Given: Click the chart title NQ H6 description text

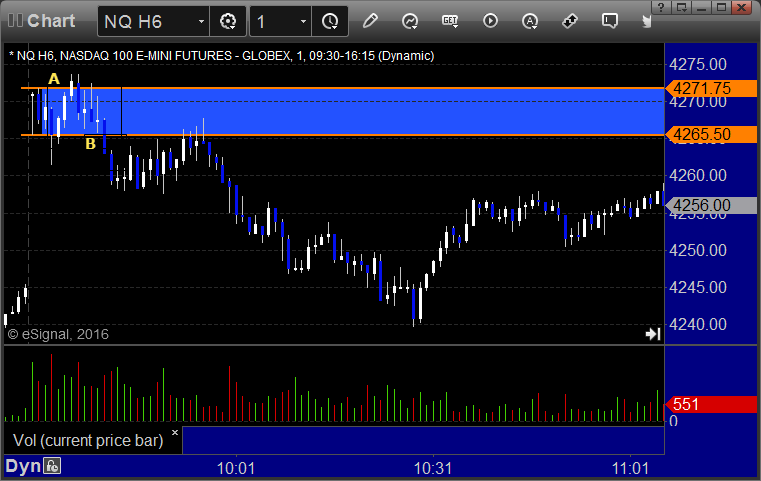Looking at the screenshot, I should [221, 56].
